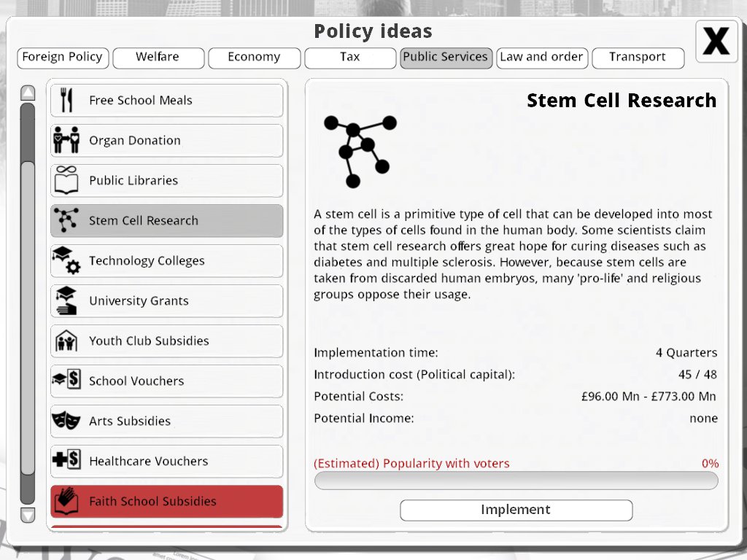The width and height of the screenshot is (747, 560).
Task: Switch to the Welfare tab
Action: (x=158, y=57)
